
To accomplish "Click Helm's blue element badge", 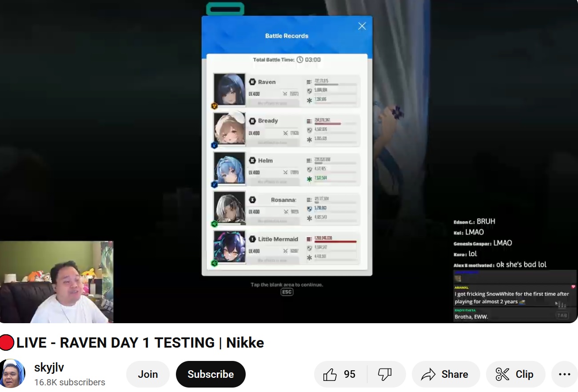I will 214,184.
